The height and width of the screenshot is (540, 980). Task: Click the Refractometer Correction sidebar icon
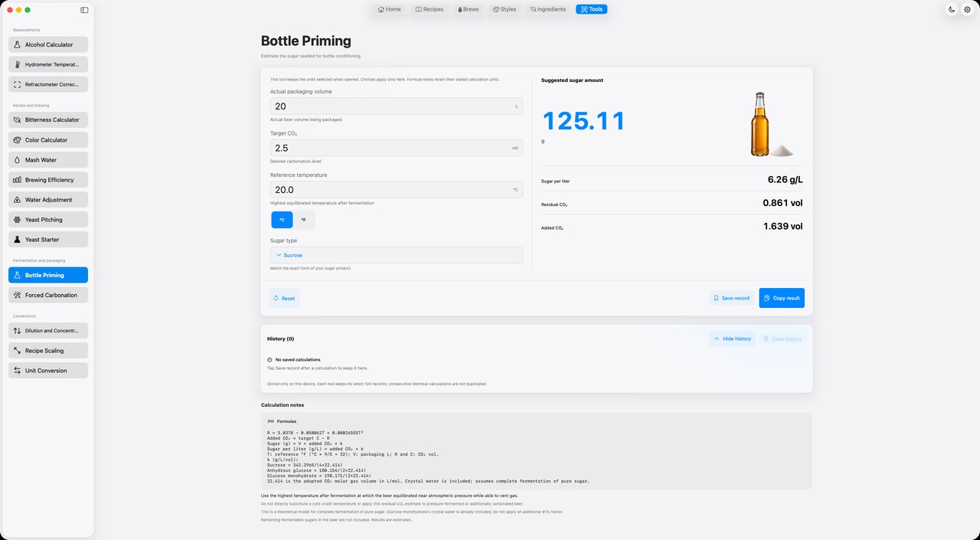[x=18, y=85]
